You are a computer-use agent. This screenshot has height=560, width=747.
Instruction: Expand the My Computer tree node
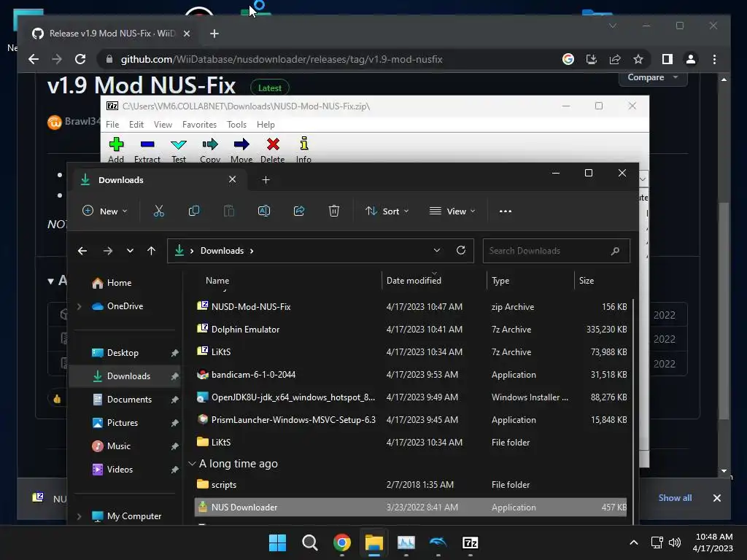79,516
